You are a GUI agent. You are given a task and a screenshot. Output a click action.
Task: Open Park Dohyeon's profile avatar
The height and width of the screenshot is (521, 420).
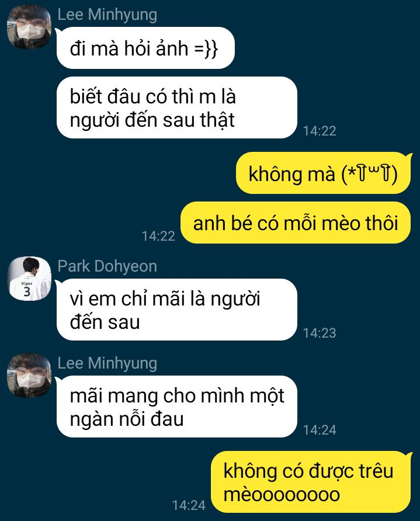[29, 279]
